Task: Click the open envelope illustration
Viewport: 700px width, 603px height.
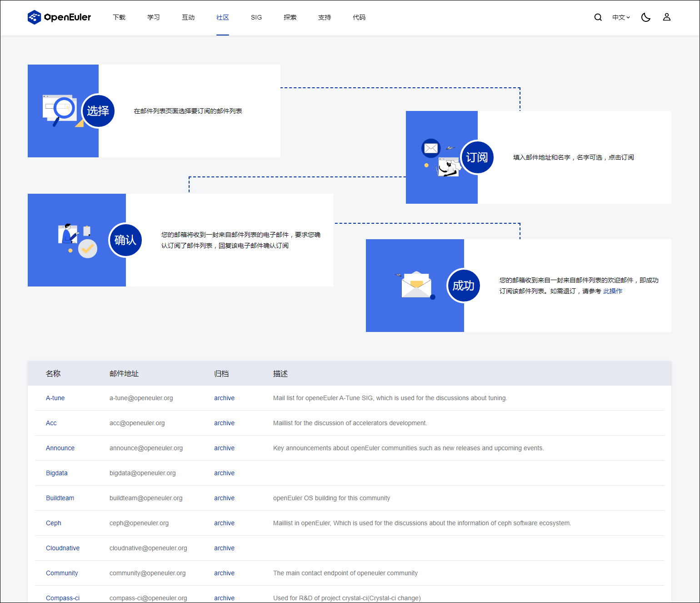Action: pos(416,285)
